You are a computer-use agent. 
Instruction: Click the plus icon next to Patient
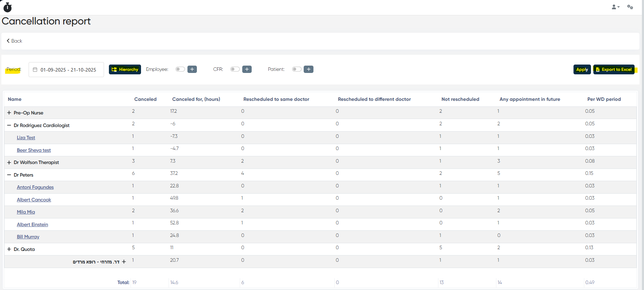coord(308,69)
